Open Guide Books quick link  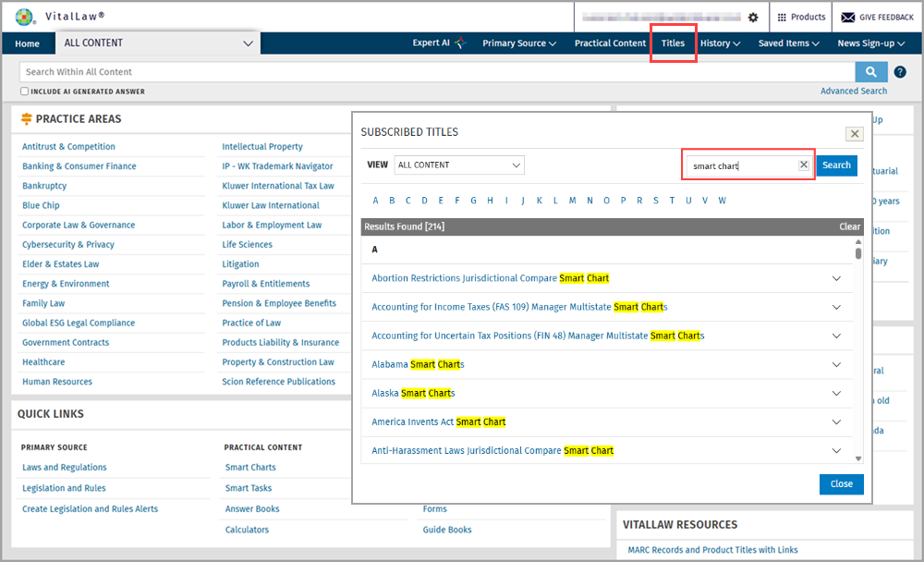[447, 530]
